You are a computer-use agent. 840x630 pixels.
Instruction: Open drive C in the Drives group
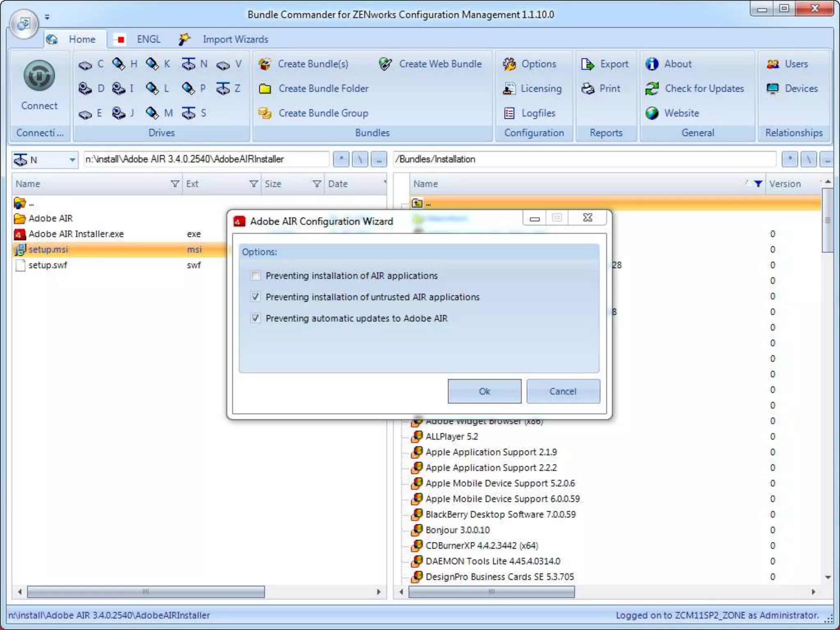91,64
